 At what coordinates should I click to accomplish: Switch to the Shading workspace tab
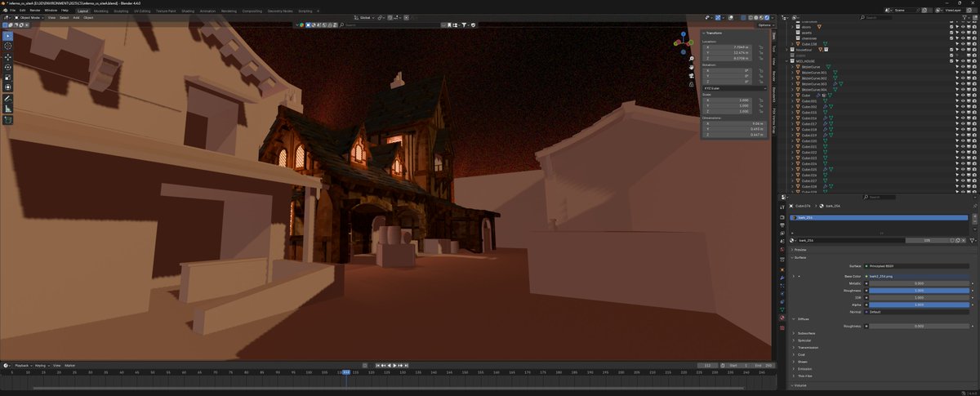[188, 11]
